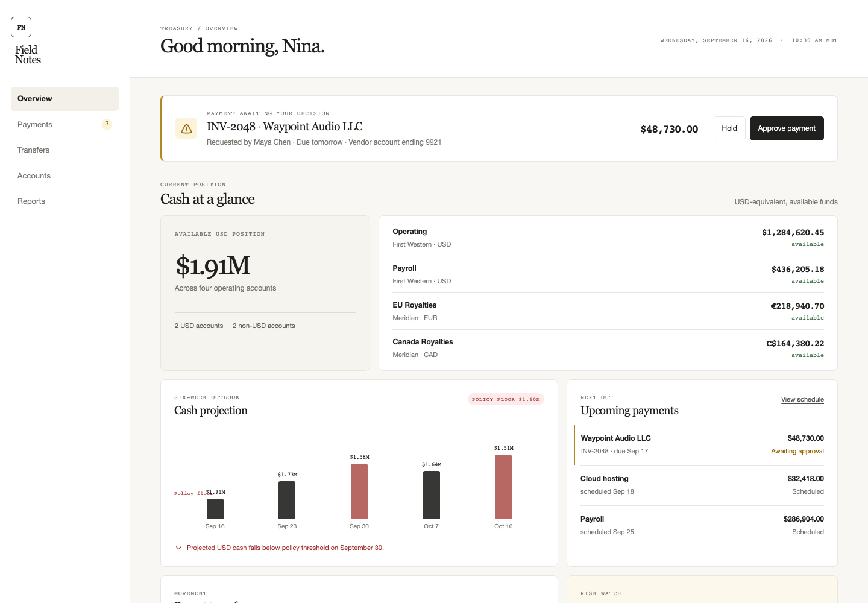Click the red Oct 16 projection bar
This screenshot has height=603, width=868.
coord(503,487)
